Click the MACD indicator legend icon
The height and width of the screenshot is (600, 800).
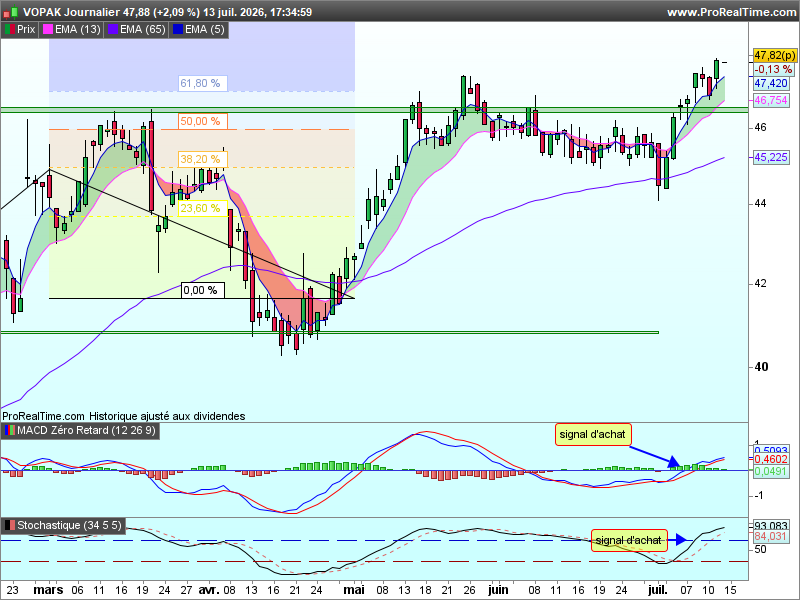pyautogui.click(x=10, y=431)
